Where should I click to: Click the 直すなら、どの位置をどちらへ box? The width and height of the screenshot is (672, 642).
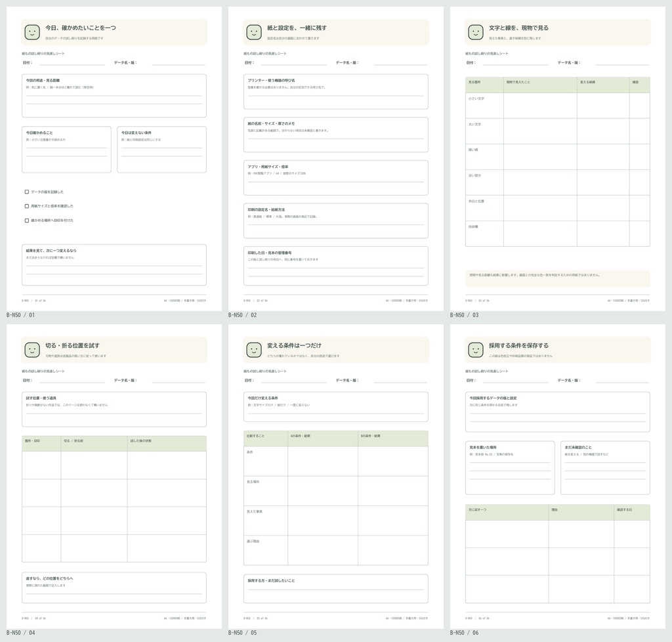114,588
